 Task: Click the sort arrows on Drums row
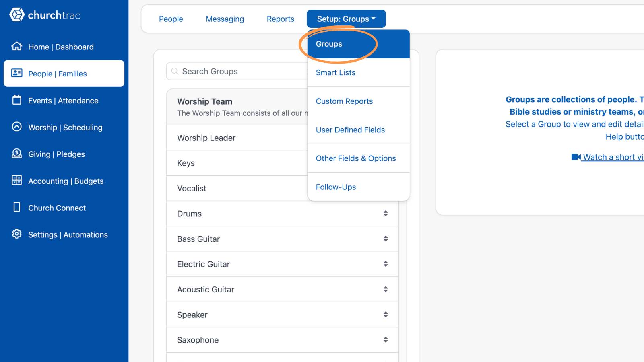[x=386, y=213]
